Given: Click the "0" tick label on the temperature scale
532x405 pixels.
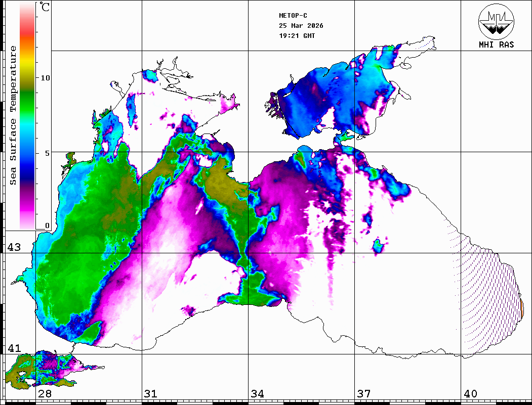Looking at the screenshot, I should 47,226.
